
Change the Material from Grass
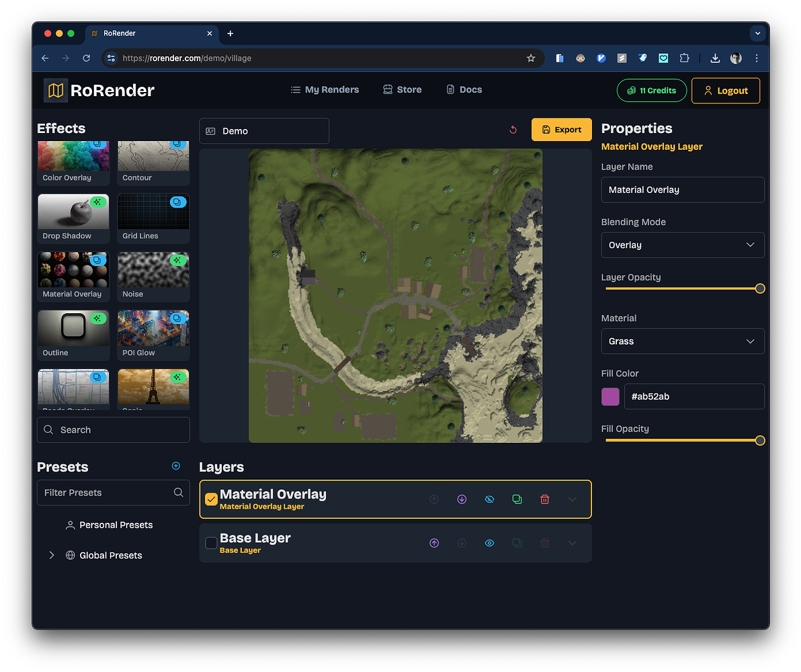pyautogui.click(x=683, y=341)
